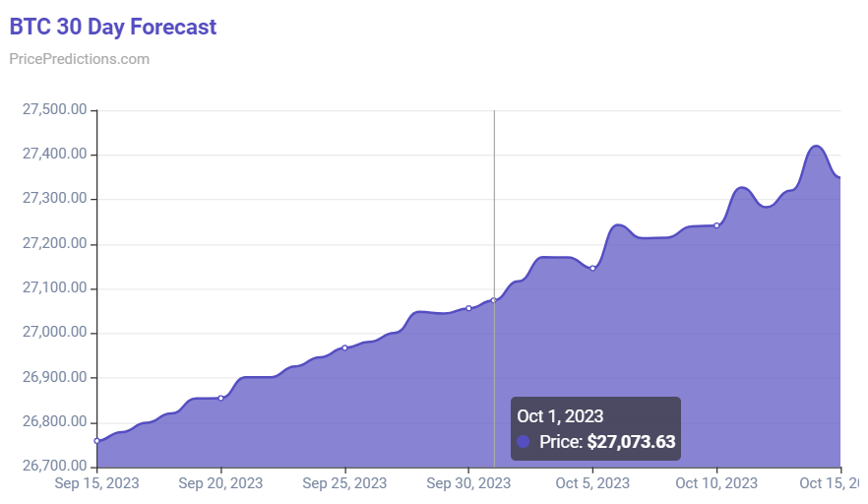
Task: Click the BTC 30 Day Forecast title
Action: pos(113,28)
